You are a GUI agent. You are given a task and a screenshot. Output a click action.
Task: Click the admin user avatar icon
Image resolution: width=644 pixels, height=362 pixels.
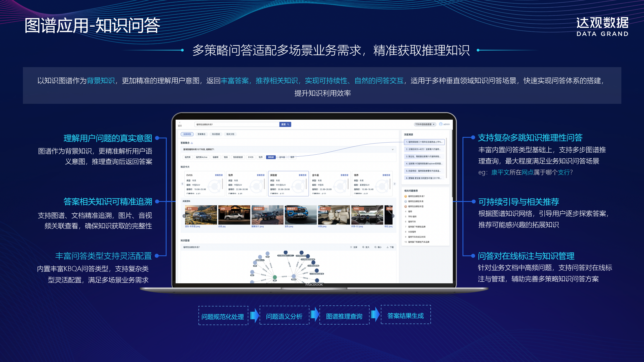441,124
